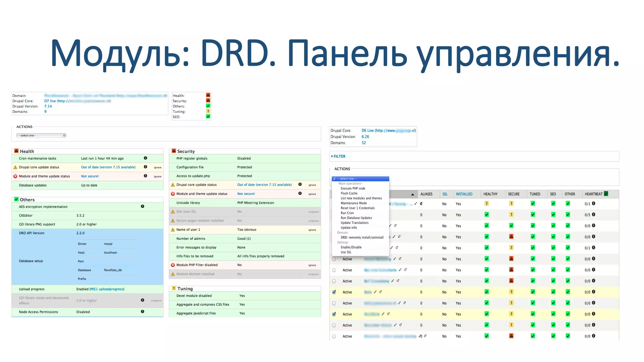Click the sort arrow in domain table header
Screen dimensions: 644x362
click(x=413, y=195)
